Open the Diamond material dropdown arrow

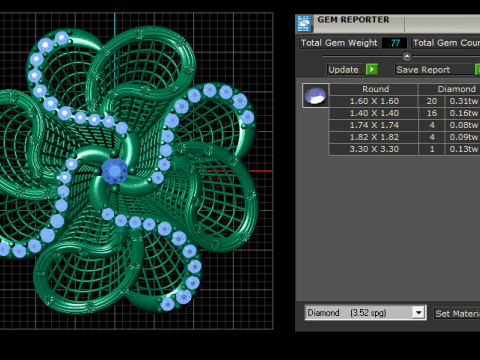tap(418, 313)
